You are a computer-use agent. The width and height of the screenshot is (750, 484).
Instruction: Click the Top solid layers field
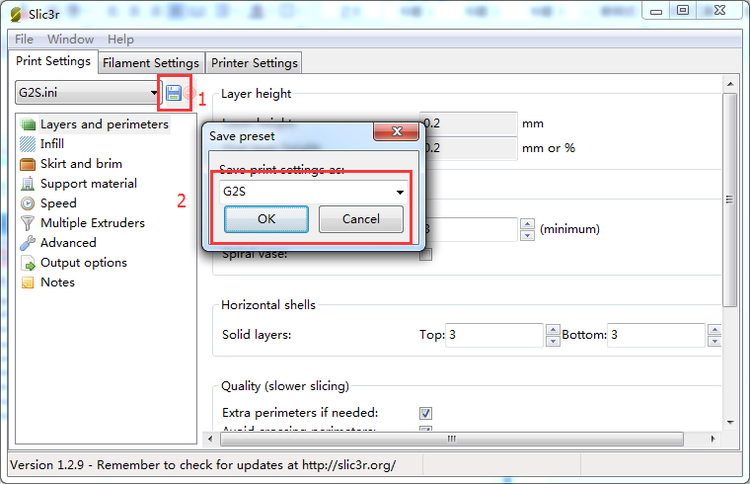[x=494, y=335]
